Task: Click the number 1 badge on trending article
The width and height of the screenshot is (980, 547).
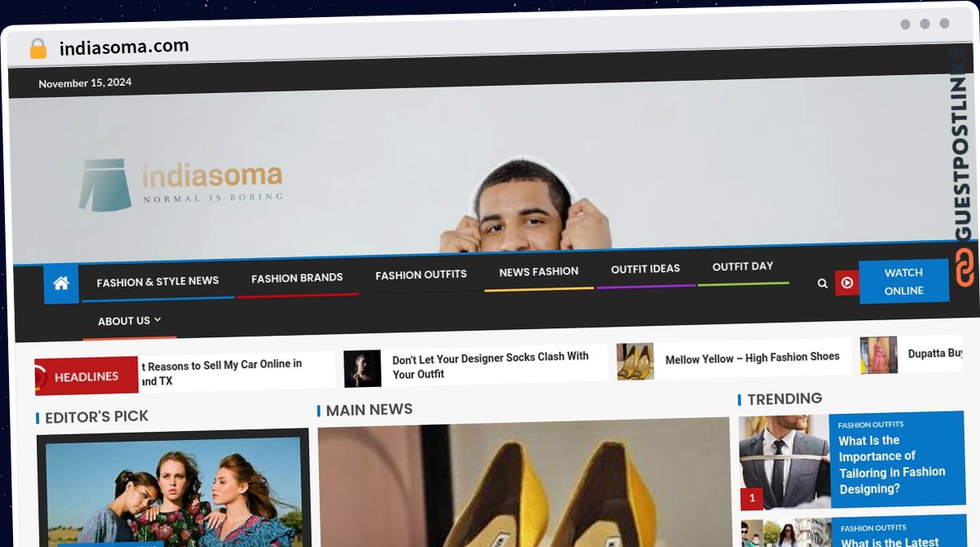Action: tap(751, 499)
